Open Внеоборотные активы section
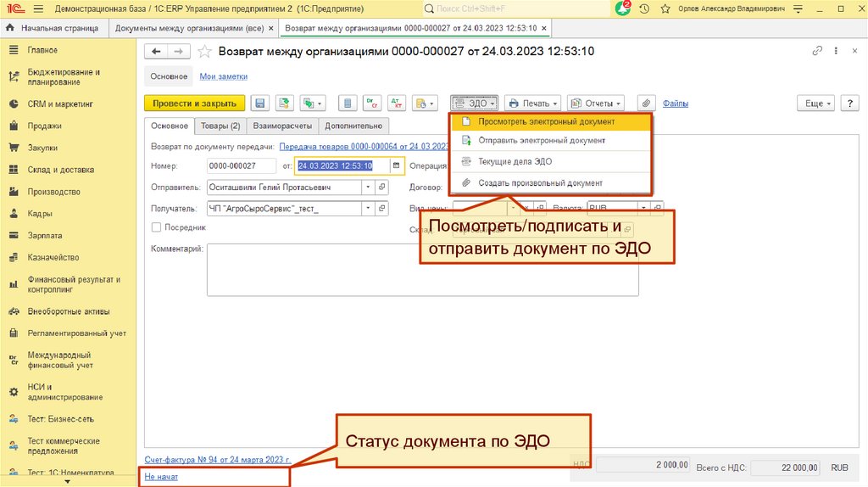This screenshot has height=487, width=868. [68, 311]
